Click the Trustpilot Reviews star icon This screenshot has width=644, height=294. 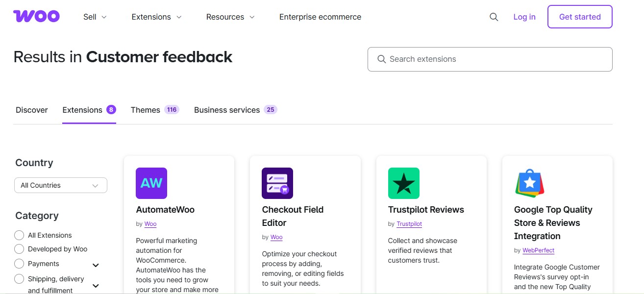403,183
